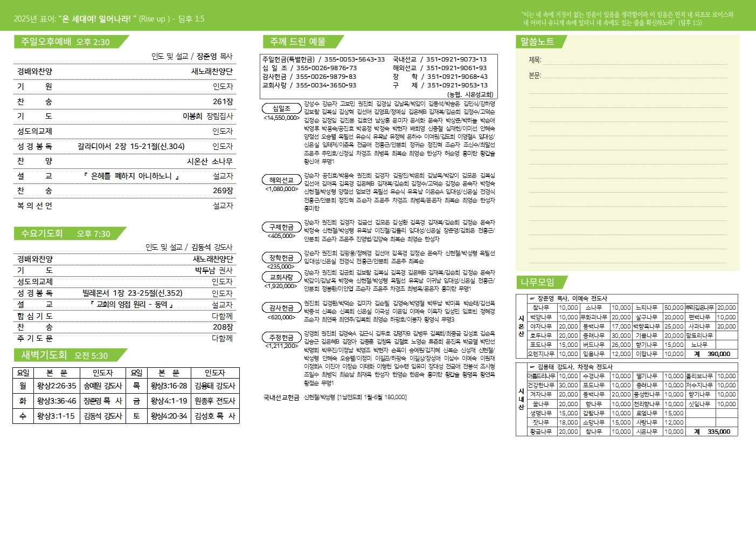Click the '무화과나무' cell
Viewport: 756px width, 535px height.
pyautogui.click(x=594, y=317)
